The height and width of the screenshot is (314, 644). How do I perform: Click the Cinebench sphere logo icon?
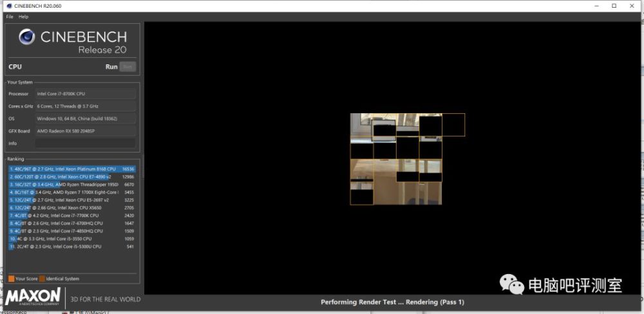(x=26, y=37)
